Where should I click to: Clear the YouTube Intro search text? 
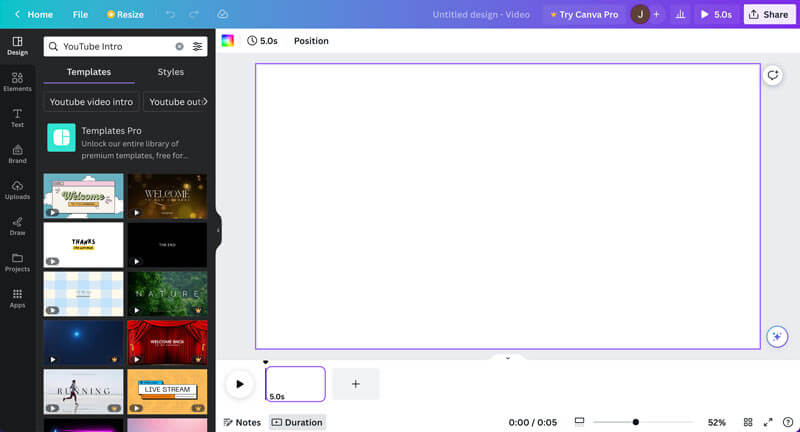(x=180, y=46)
